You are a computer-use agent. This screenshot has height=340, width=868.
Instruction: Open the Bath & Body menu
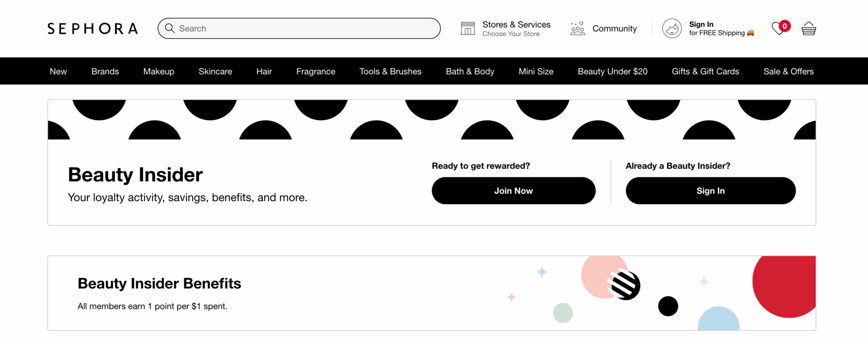pyautogui.click(x=470, y=71)
